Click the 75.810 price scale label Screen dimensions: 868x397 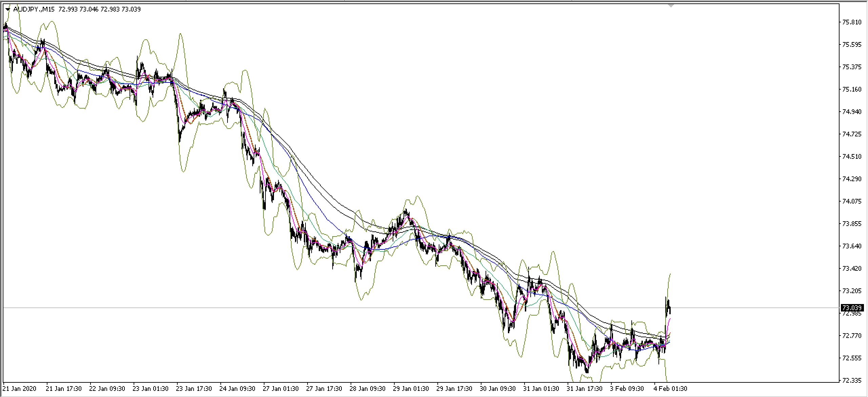851,22
